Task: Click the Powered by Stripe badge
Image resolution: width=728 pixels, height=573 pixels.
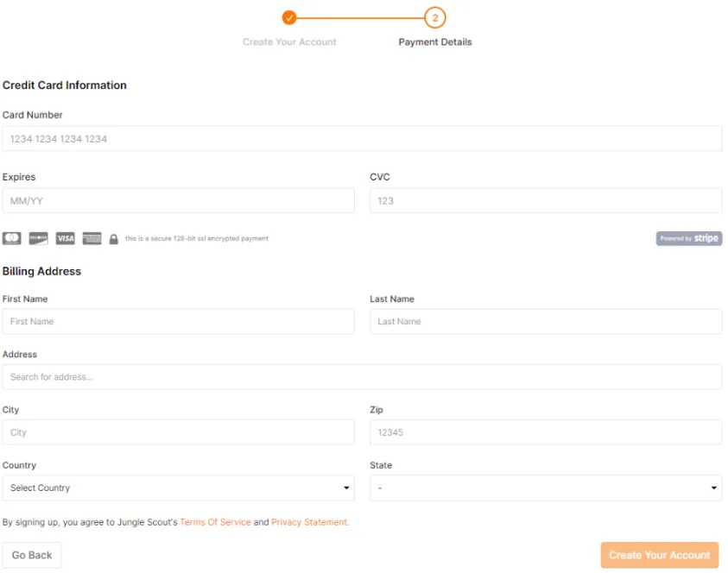Action: click(689, 238)
